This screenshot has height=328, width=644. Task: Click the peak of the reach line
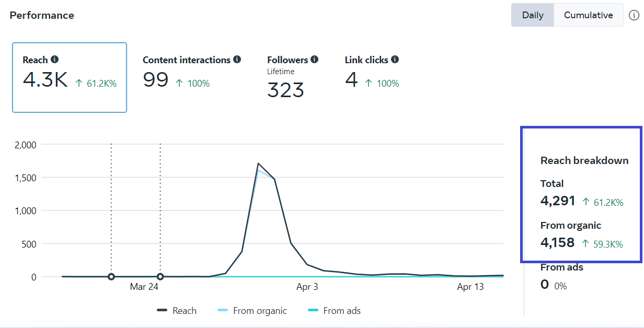258,163
